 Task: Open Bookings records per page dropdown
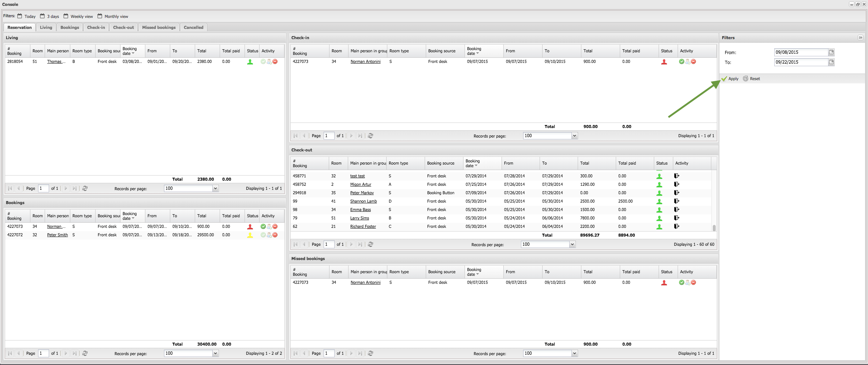coord(215,353)
